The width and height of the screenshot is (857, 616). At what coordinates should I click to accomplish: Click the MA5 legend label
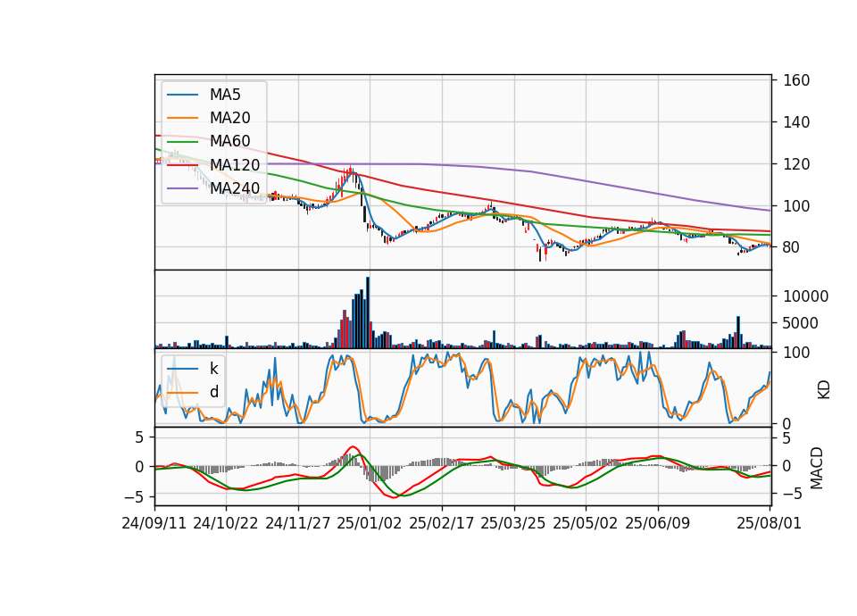click(x=225, y=95)
